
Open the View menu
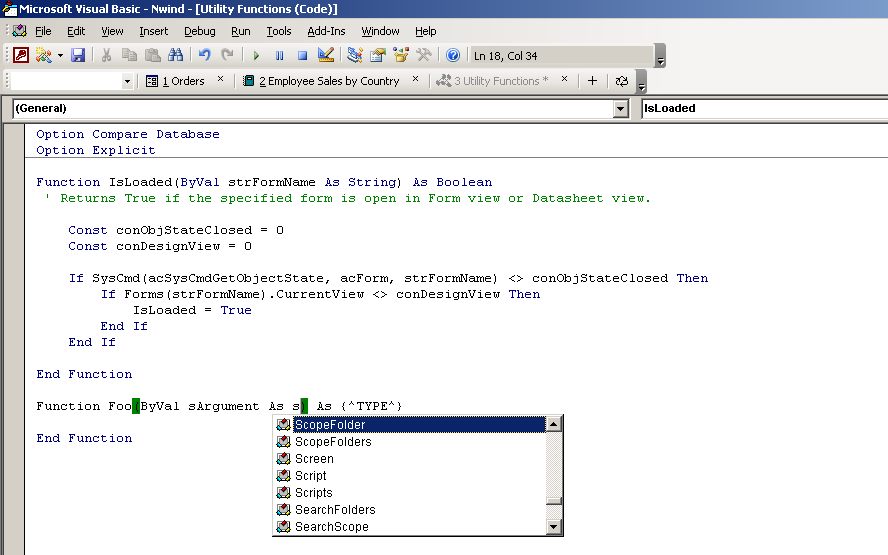click(112, 31)
